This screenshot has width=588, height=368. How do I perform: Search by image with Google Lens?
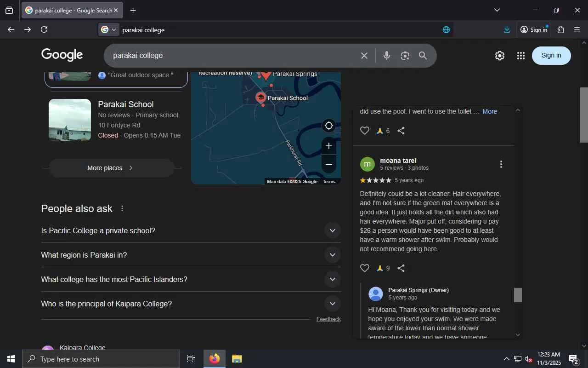(405, 56)
